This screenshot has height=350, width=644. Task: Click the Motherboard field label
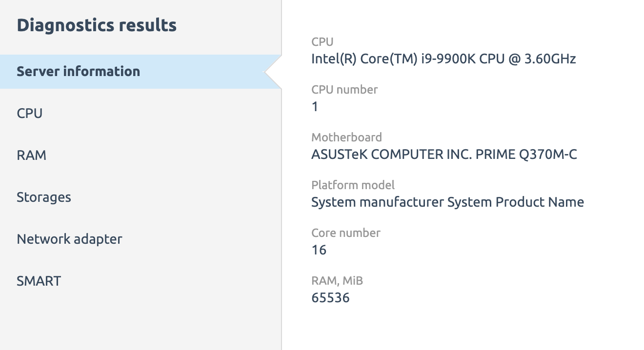pyautogui.click(x=346, y=137)
